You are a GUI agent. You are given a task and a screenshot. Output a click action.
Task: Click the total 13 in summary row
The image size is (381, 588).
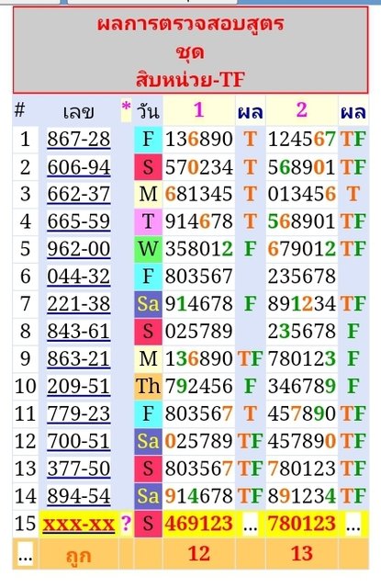click(301, 553)
